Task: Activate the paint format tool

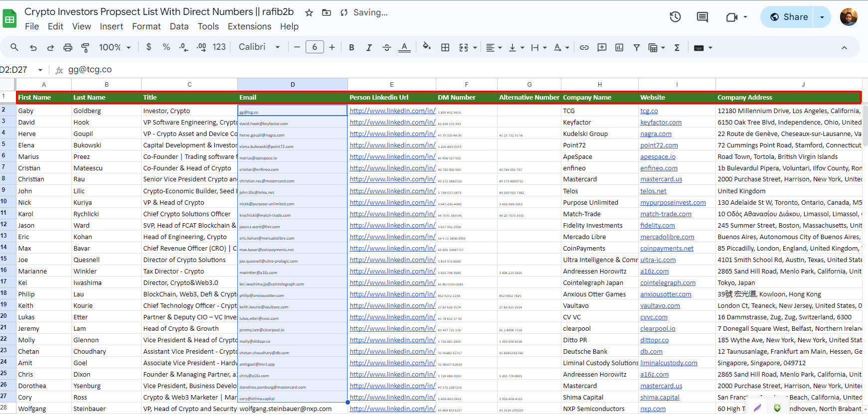Action: click(x=85, y=47)
